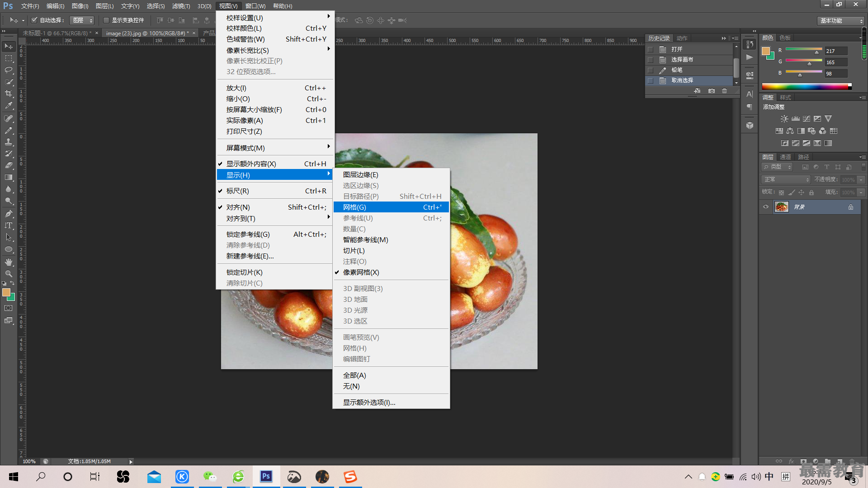Select the Eraser tool
The image size is (868, 488).
point(9,165)
